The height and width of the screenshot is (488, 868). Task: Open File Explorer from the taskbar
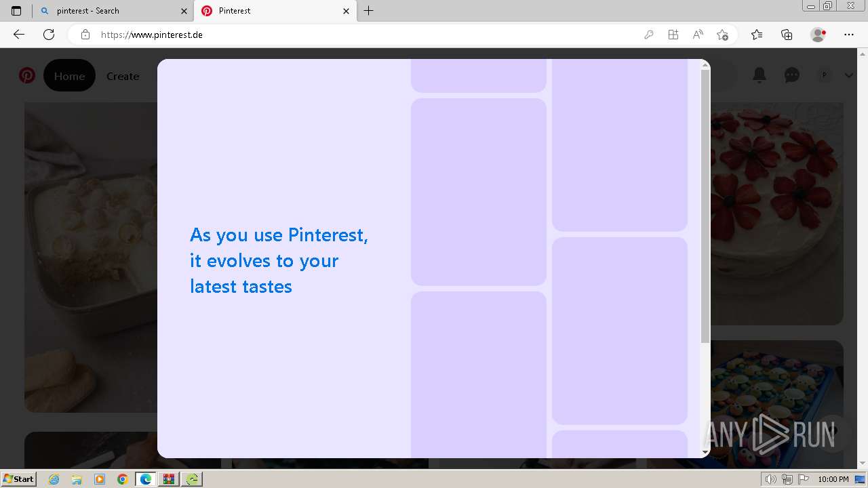click(x=77, y=479)
